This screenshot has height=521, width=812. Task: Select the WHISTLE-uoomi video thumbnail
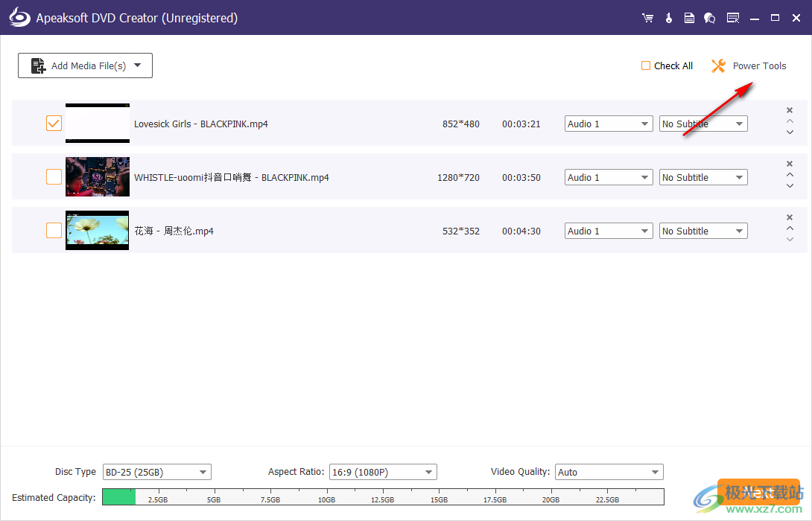click(98, 177)
